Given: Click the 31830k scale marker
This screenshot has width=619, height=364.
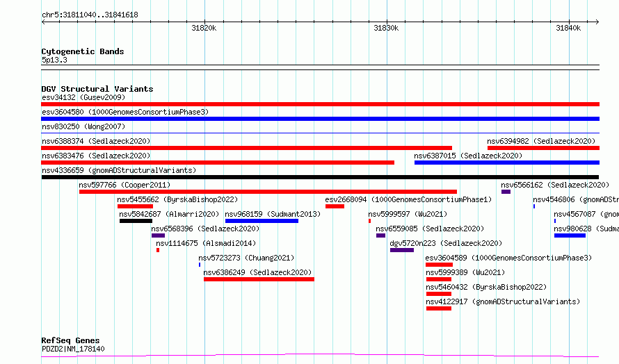Looking at the screenshot, I should 386,28.
